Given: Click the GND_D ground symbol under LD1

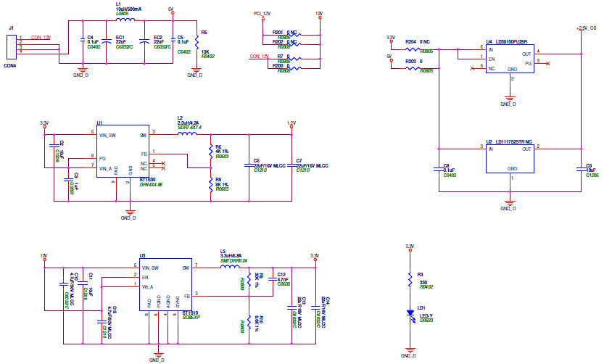Looking at the screenshot, I should [410, 352].
